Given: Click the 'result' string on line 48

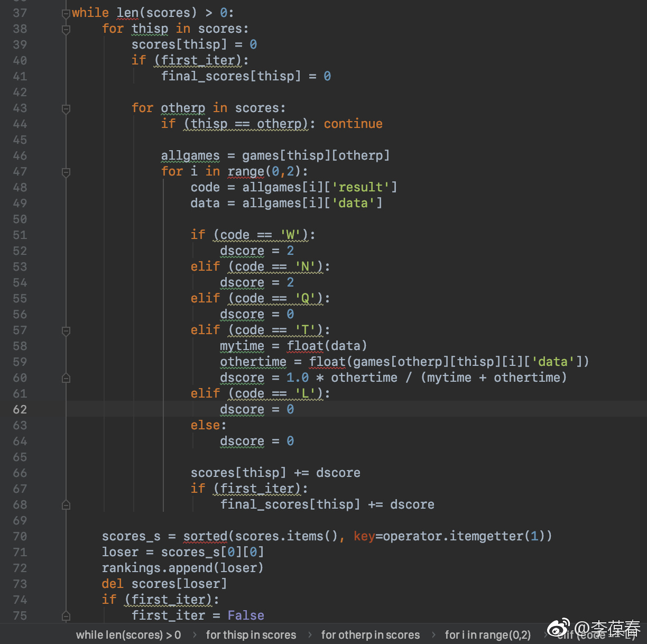Looking at the screenshot, I should pyautogui.click(x=361, y=188).
